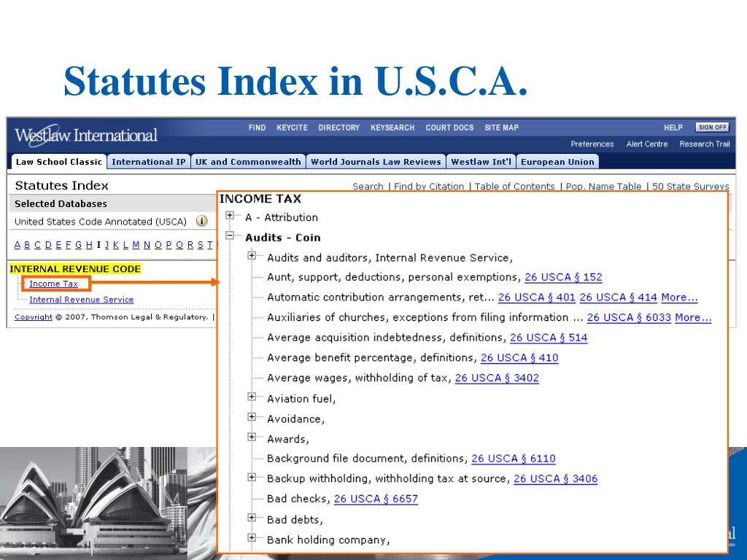747x560 pixels.
Task: Select the 'INTERNAL REVENUE CODE' heading
Action: 75,269
